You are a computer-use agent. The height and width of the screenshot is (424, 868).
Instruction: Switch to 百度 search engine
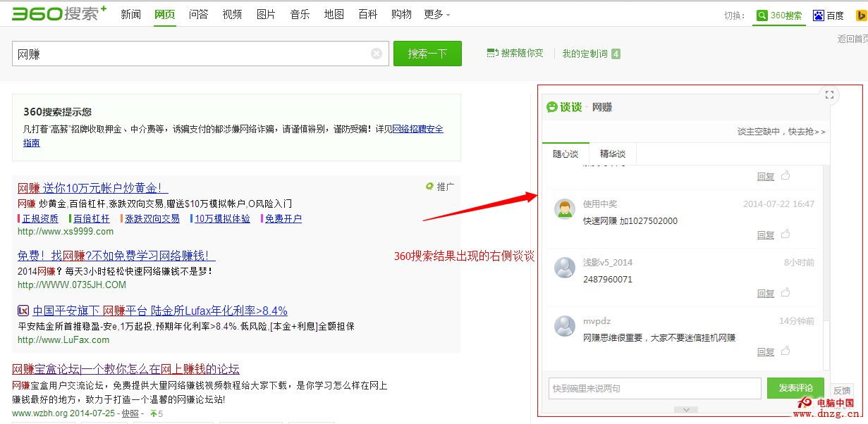[829, 15]
